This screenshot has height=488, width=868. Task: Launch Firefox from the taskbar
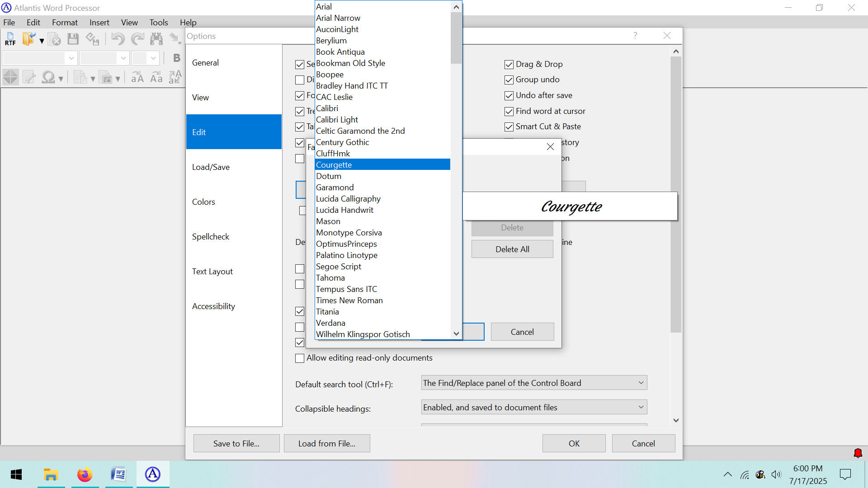(85, 474)
